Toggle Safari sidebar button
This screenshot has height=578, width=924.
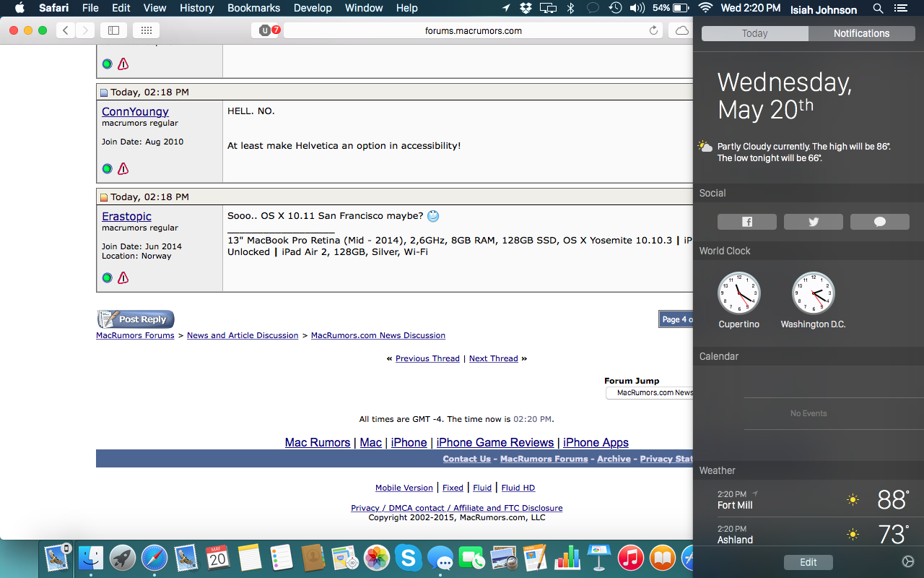coord(113,30)
